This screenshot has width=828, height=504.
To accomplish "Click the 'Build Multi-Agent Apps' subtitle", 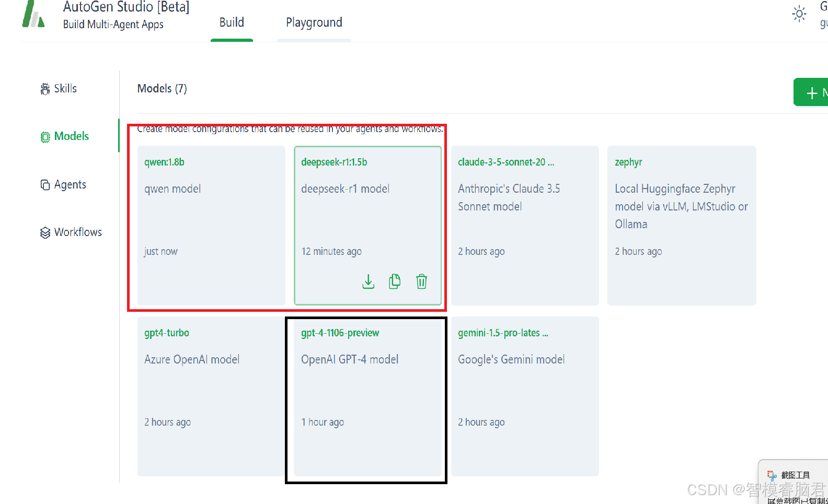I will tap(113, 25).
